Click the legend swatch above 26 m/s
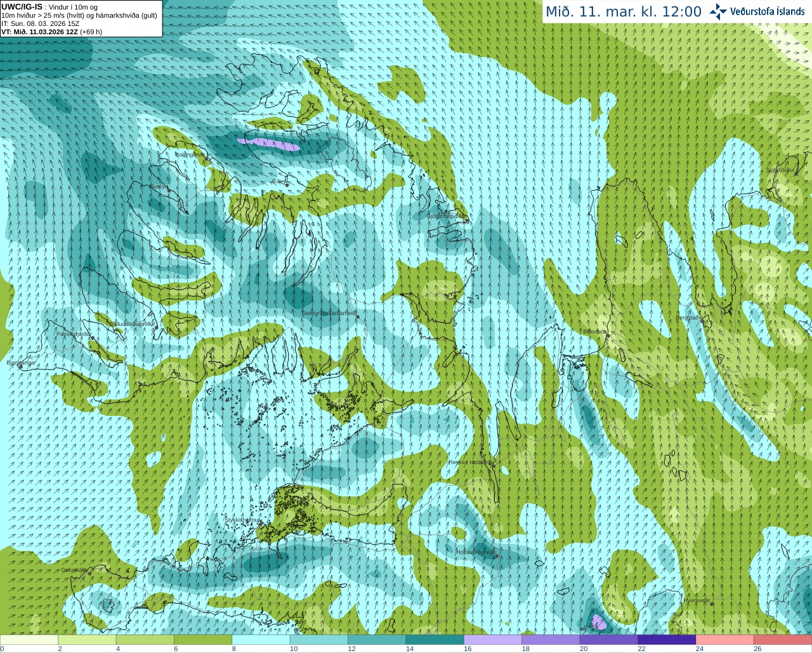The width and height of the screenshot is (812, 653). coord(783,640)
